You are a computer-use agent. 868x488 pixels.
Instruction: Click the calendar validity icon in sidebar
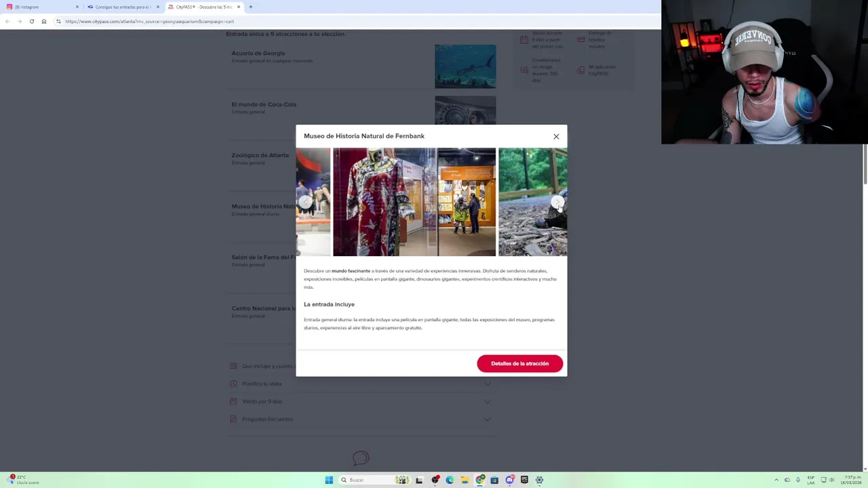pos(524,40)
